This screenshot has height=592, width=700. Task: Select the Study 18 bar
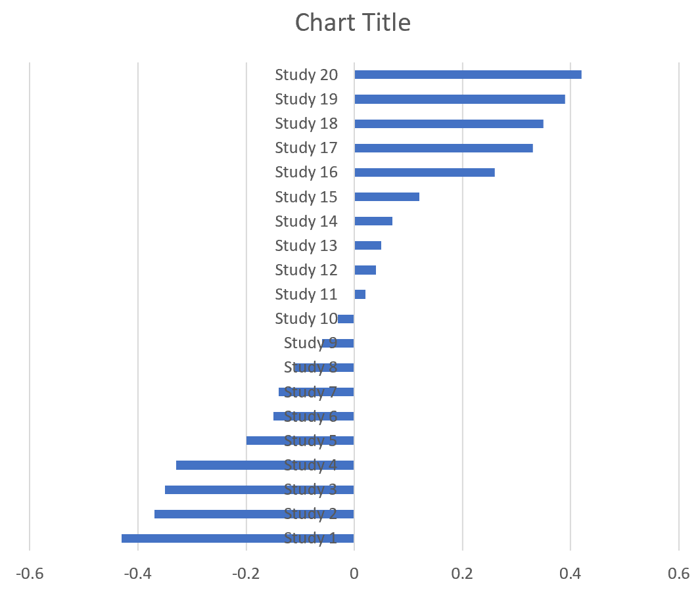click(x=448, y=124)
